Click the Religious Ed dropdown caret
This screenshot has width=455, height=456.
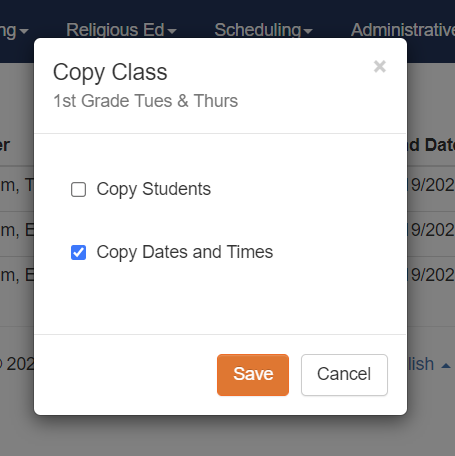(172, 31)
